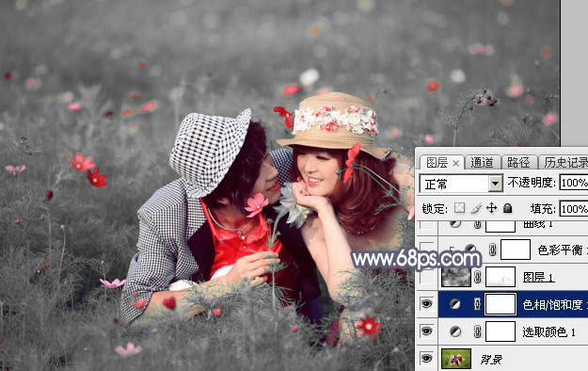Select the 图层 (Layers) tab
The height and width of the screenshot is (371, 588).
point(437,163)
